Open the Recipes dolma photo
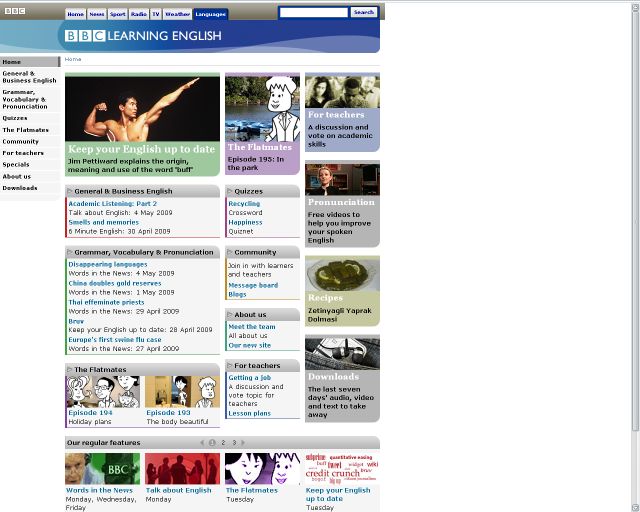The image size is (640, 512). (342, 275)
